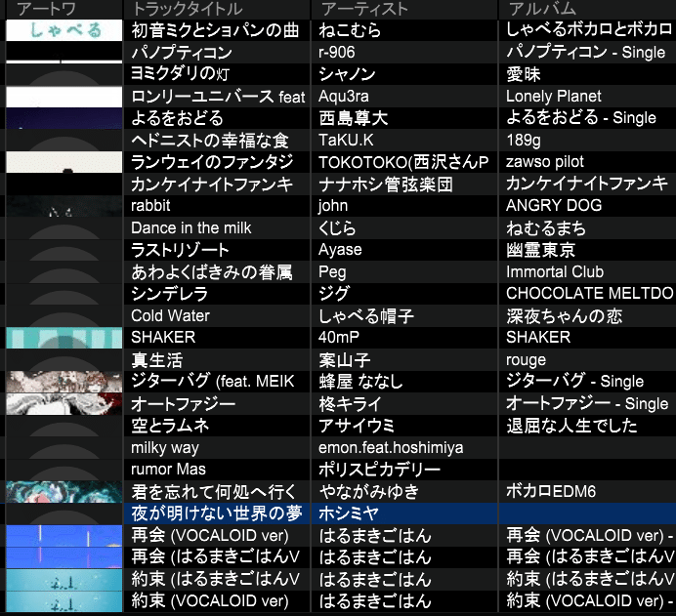Select track rabbit
Image resolution: width=676 pixels, height=616 pixels.
click(150, 206)
